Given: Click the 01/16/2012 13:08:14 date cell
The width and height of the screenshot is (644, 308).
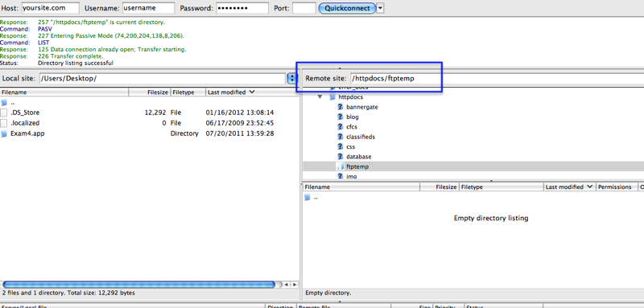Looking at the screenshot, I should coord(239,113).
